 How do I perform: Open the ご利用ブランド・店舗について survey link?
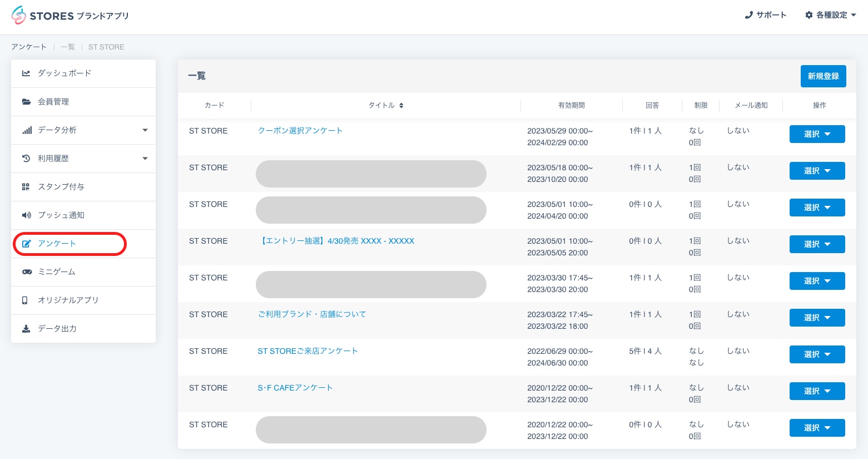(x=311, y=314)
